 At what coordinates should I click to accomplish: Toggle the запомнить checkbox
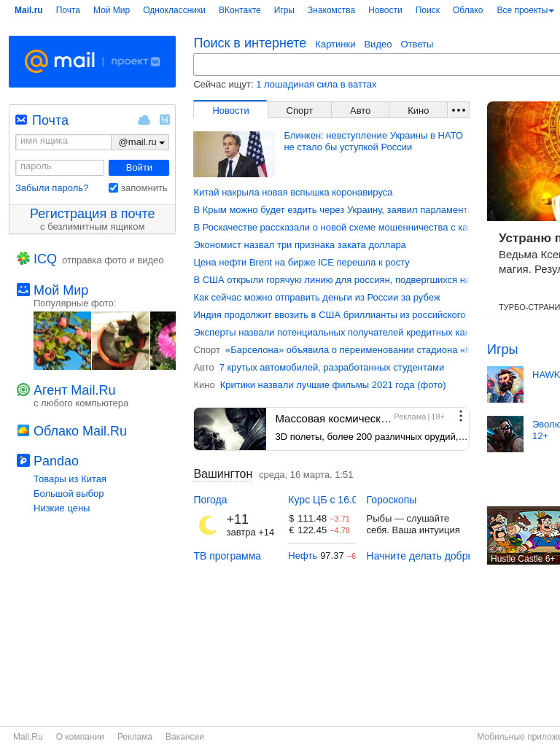click(113, 187)
